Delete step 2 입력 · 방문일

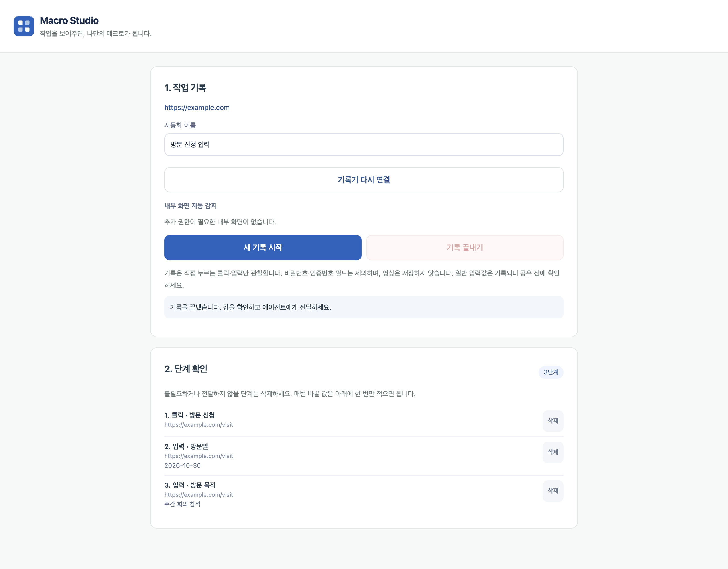pyautogui.click(x=553, y=452)
